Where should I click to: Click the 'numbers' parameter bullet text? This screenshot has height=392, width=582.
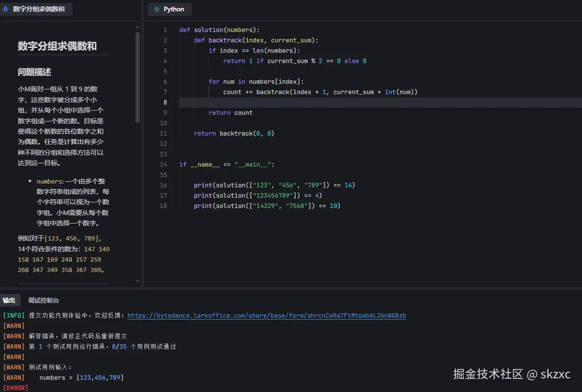point(49,181)
